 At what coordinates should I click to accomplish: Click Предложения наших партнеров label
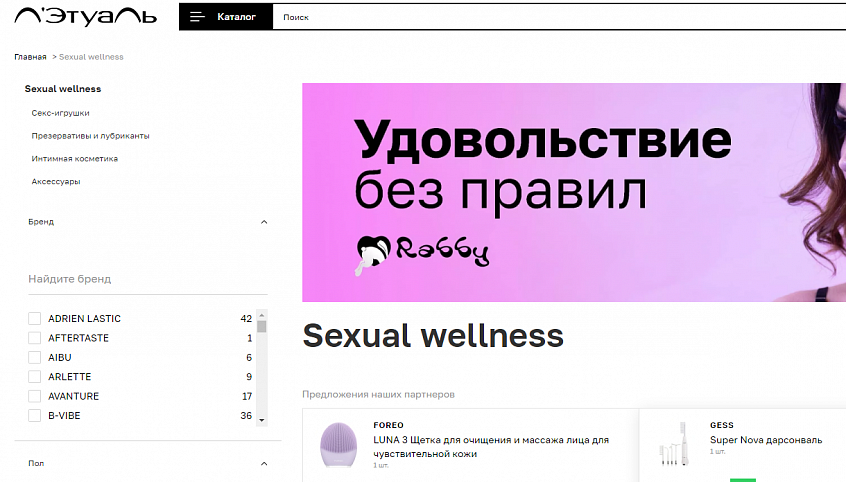pos(378,395)
